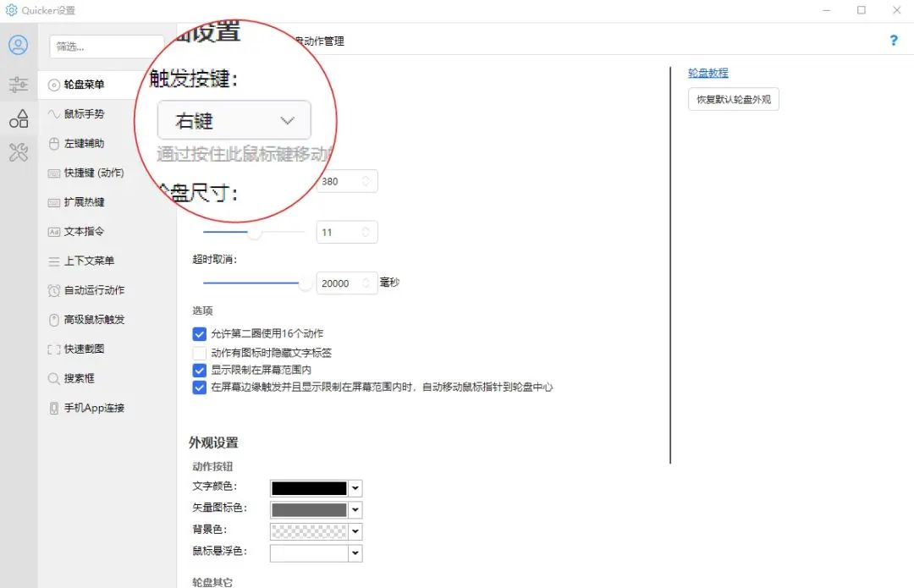Click the wheel size field showing 380
The height and width of the screenshot is (588, 914).
coord(347,181)
